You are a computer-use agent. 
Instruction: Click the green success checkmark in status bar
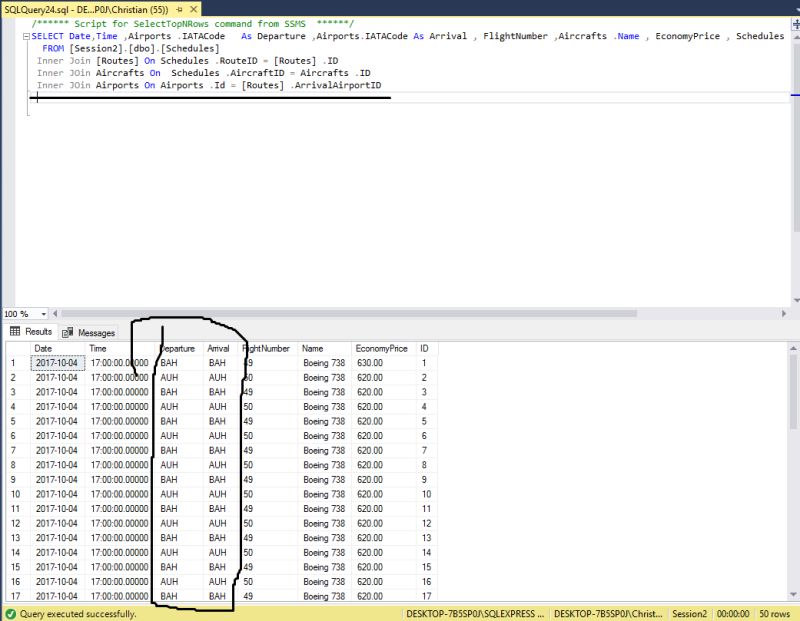pyautogui.click(x=8, y=611)
